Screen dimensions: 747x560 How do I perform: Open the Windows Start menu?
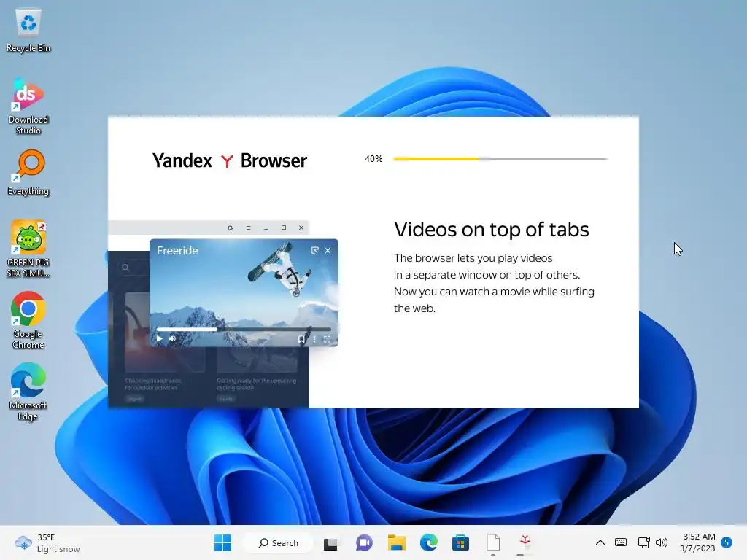pos(222,542)
